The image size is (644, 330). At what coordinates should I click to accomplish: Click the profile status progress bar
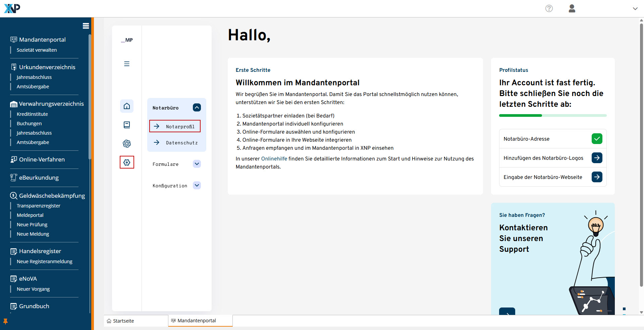pyautogui.click(x=552, y=115)
